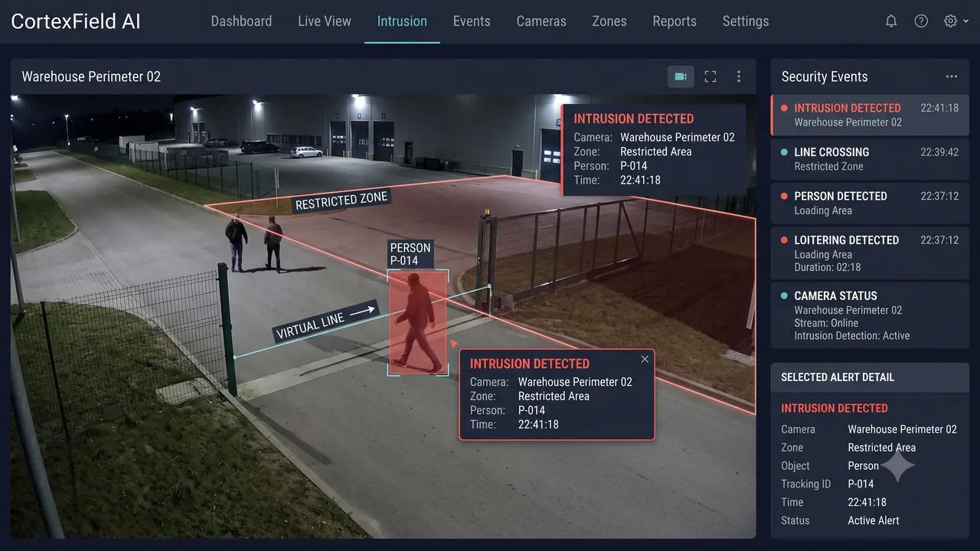Open the Settings tab
This screenshot has height=551, width=980.
[746, 21]
